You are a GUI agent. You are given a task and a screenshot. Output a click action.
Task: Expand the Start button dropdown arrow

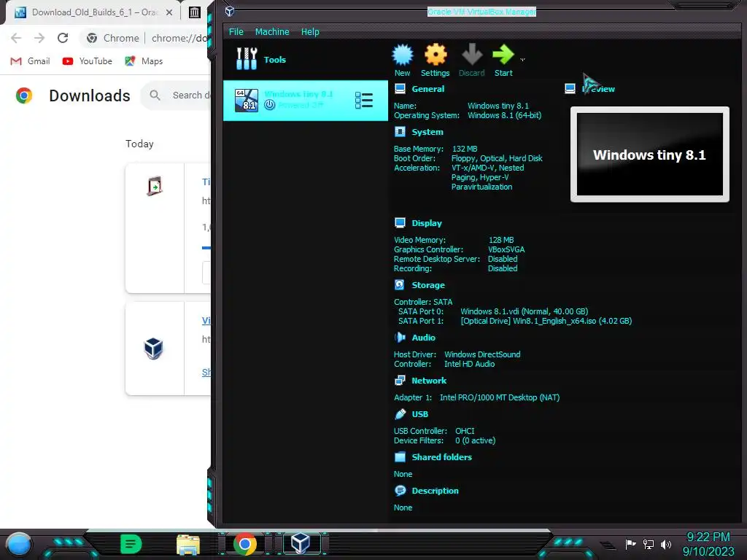[x=522, y=60]
